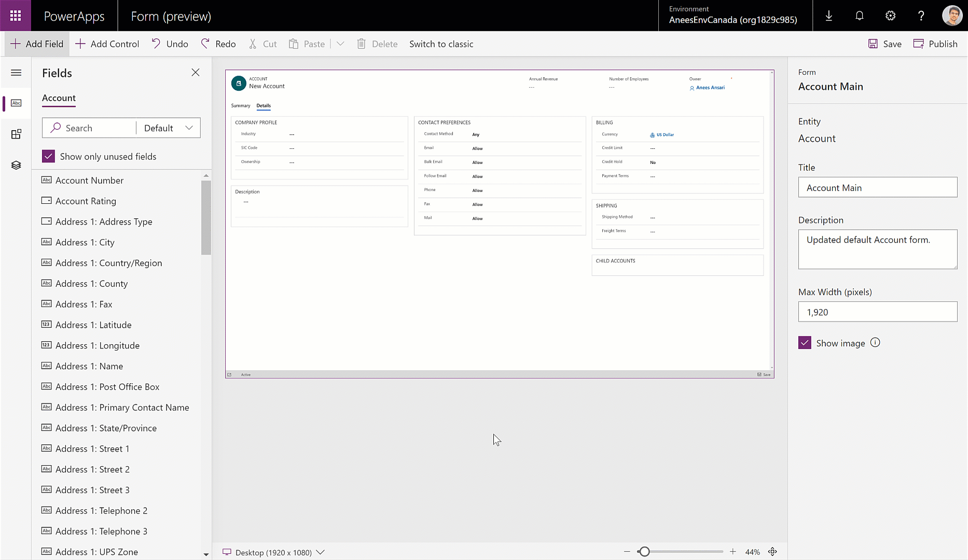Select the CHILD ACCOUNTS section
Screen dimensions: 968x560
tap(677, 265)
